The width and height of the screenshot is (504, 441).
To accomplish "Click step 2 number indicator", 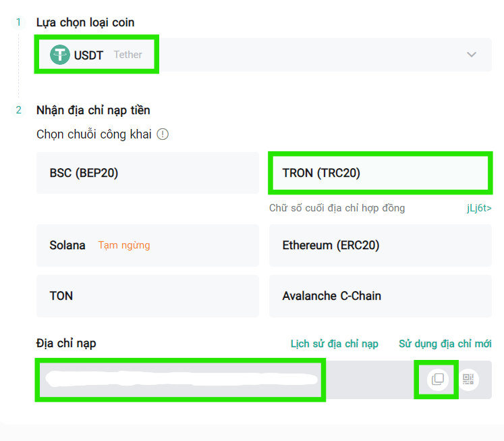I will (x=18, y=110).
